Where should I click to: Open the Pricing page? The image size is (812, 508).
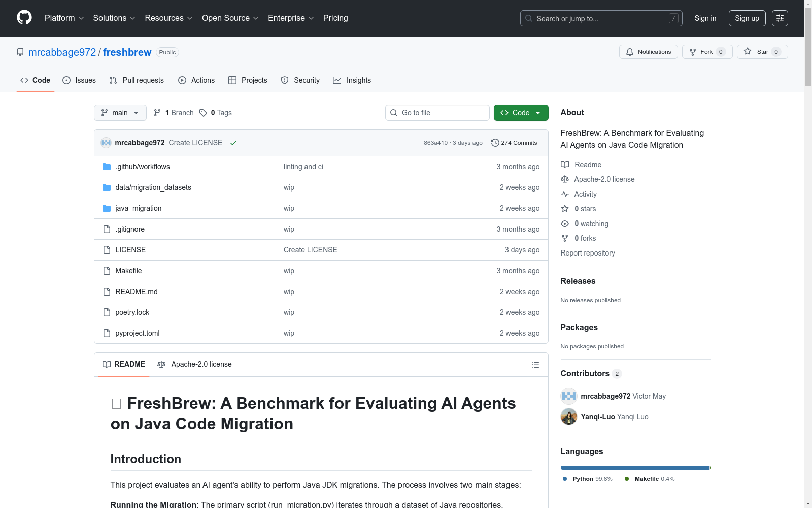point(335,18)
